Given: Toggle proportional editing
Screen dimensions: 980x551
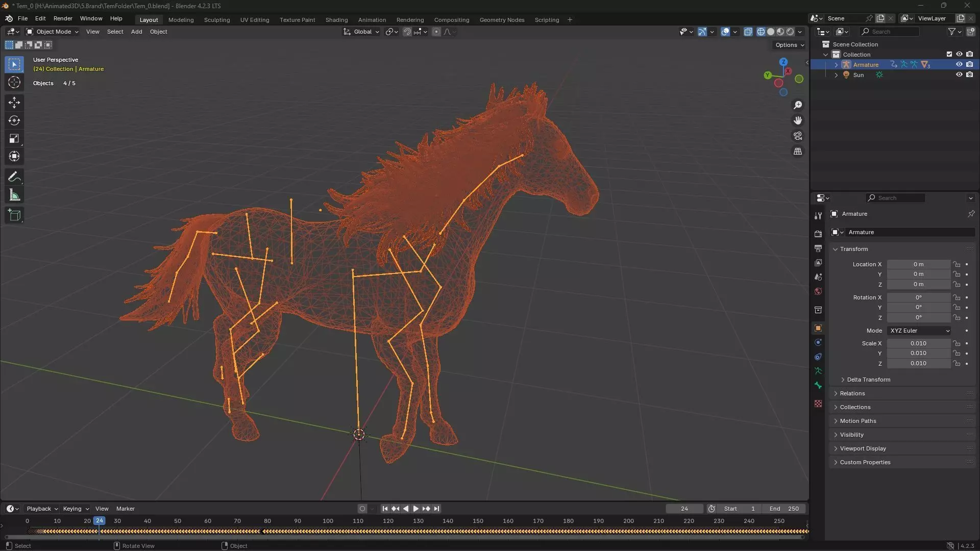Looking at the screenshot, I should (436, 32).
